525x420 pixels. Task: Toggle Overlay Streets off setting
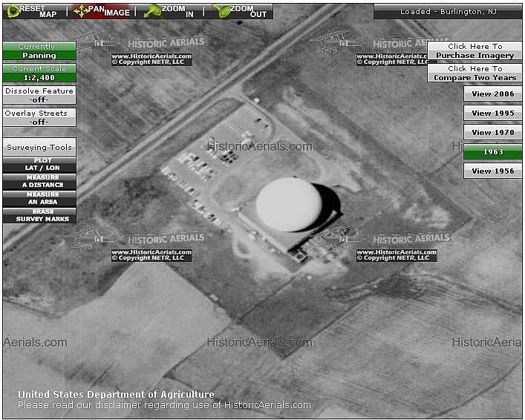(x=39, y=117)
